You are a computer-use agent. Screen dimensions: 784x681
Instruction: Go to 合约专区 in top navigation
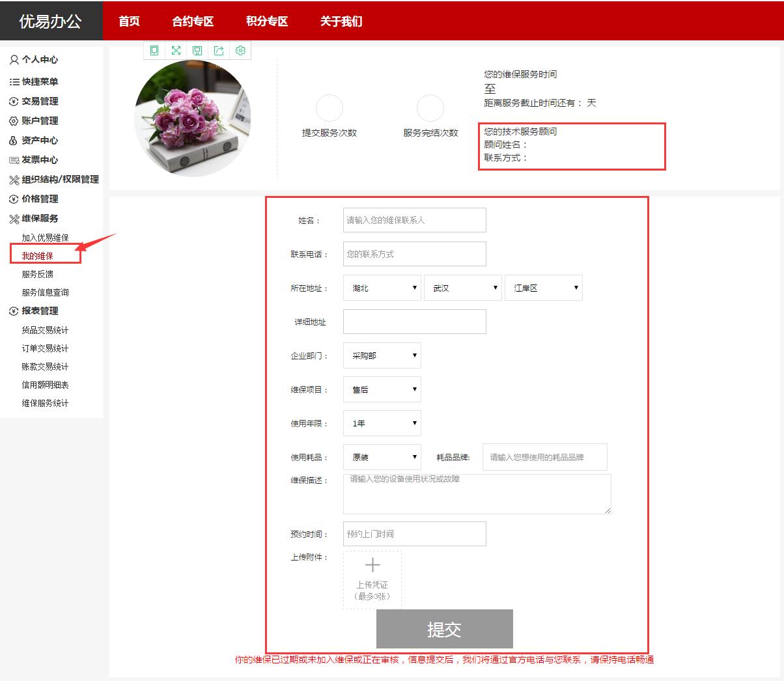click(x=193, y=21)
